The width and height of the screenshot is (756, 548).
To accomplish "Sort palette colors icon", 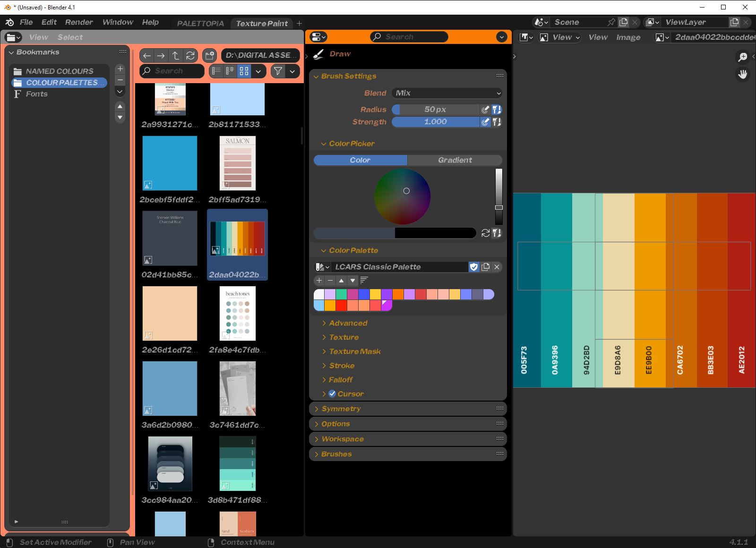I will 364,281.
